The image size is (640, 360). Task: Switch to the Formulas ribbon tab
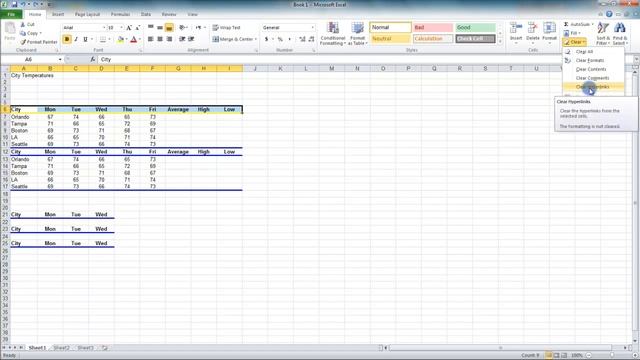click(x=120, y=14)
